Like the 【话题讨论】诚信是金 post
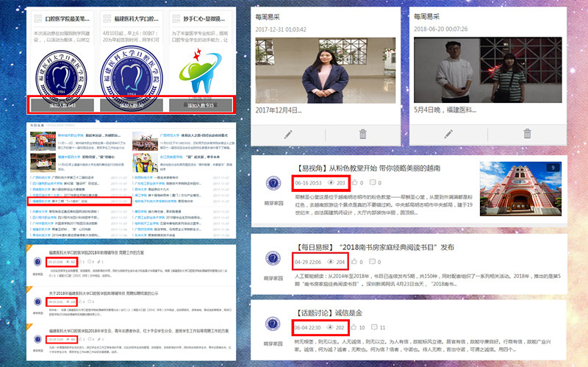 pos(354,327)
